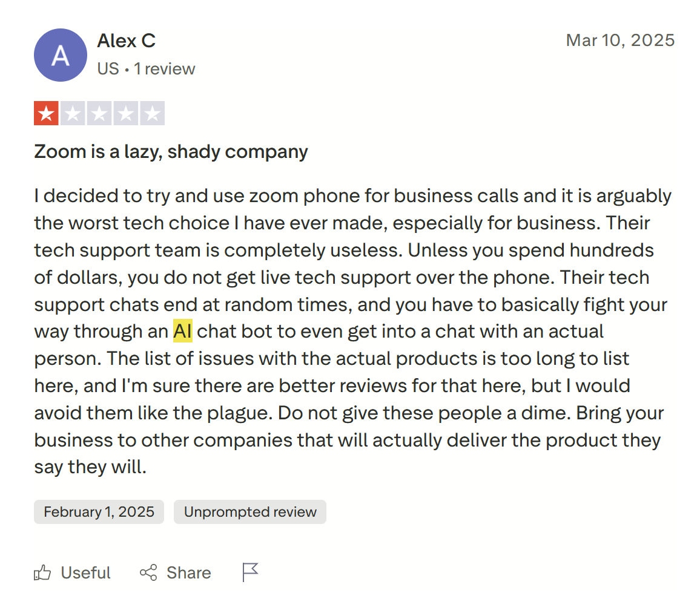Open the purple "A" reviewer avatar
The image size is (700, 596).
click(61, 55)
